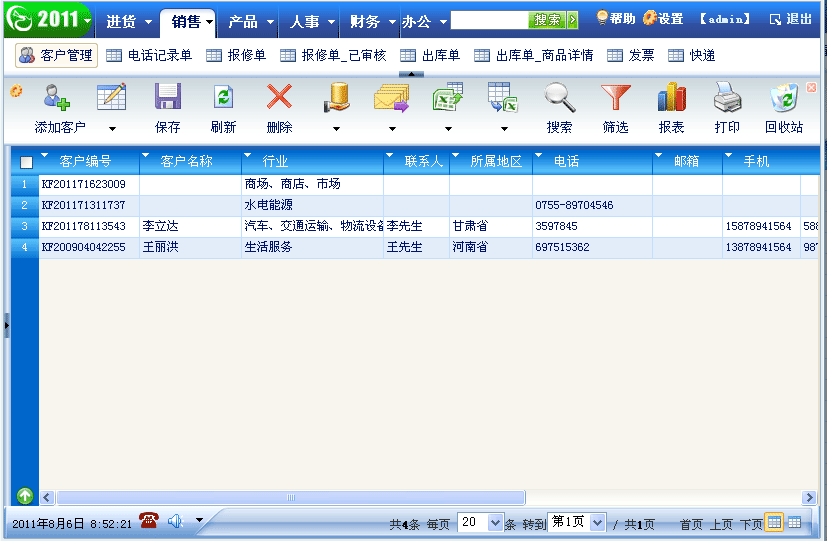
Task: Select the 报修单 tab
Action: 236,55
